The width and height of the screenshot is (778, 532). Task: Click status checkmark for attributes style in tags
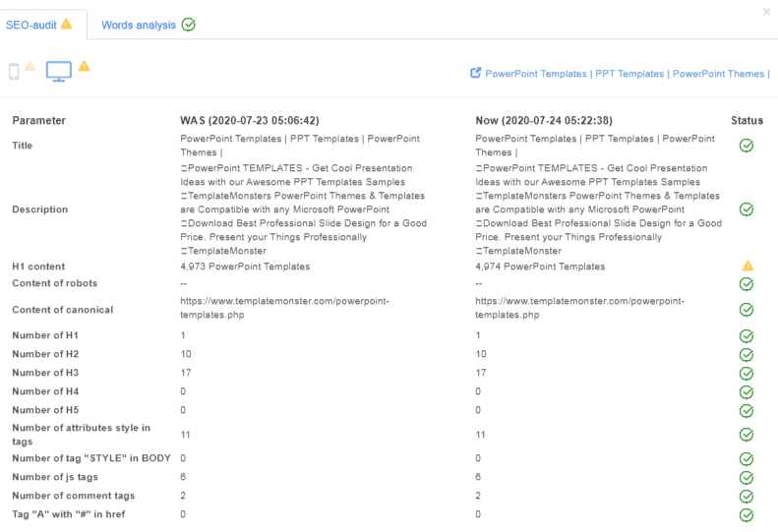pyautogui.click(x=747, y=435)
